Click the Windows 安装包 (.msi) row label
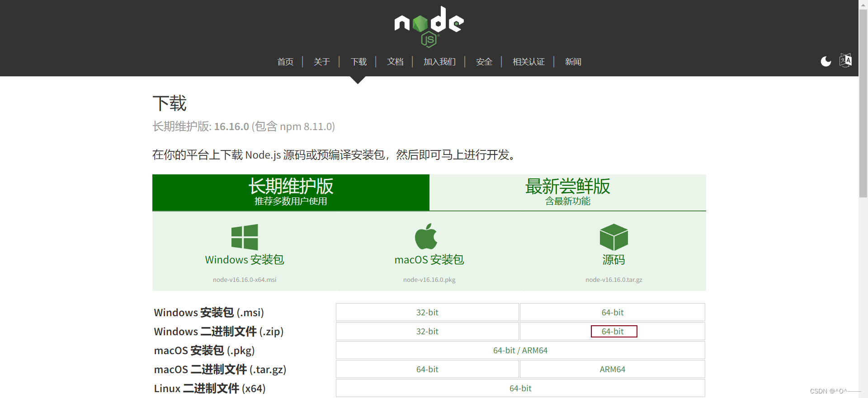Screen dimensions: 868x398 pos(209,313)
